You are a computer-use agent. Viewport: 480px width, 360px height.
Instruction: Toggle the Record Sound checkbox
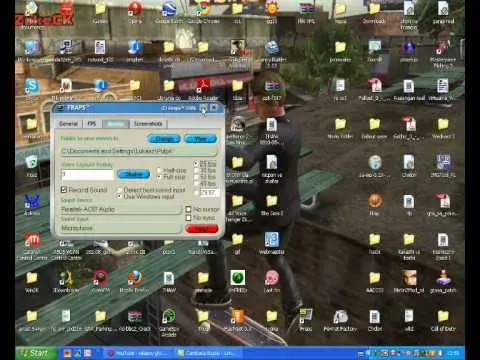[64, 190]
